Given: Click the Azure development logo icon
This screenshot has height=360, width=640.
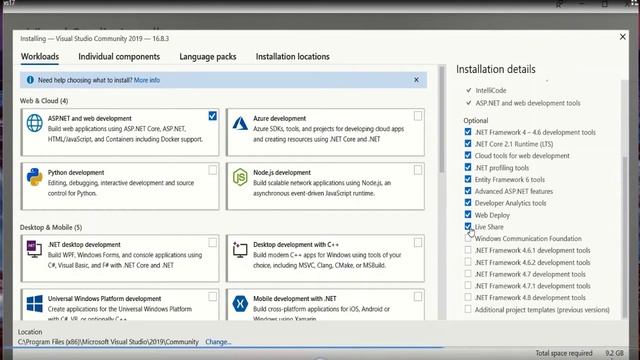Looking at the screenshot, I should 240,123.
